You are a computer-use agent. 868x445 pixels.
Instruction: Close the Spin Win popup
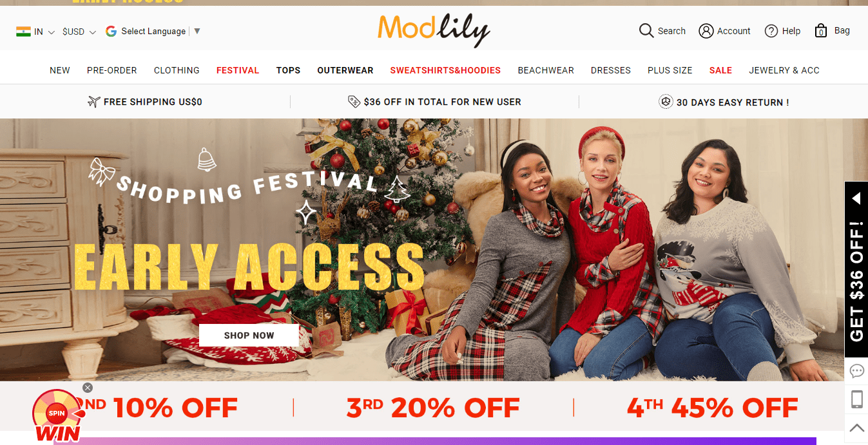[x=88, y=388]
